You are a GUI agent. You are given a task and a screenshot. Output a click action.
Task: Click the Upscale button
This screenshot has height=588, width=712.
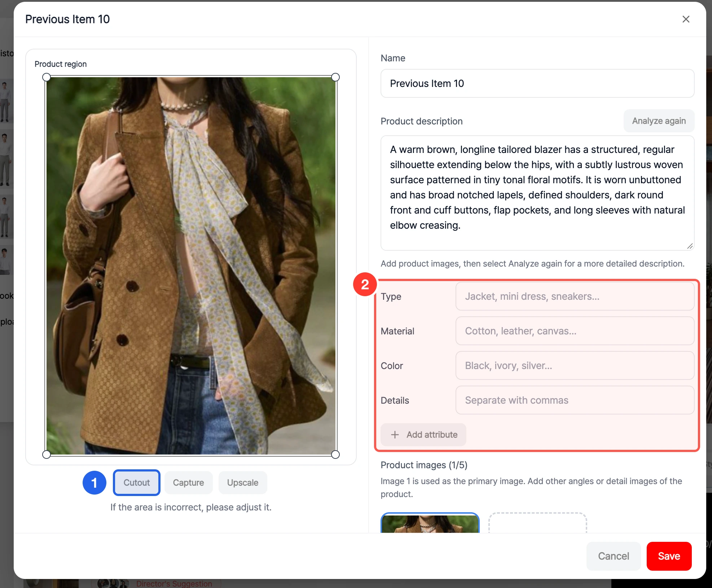click(x=243, y=483)
